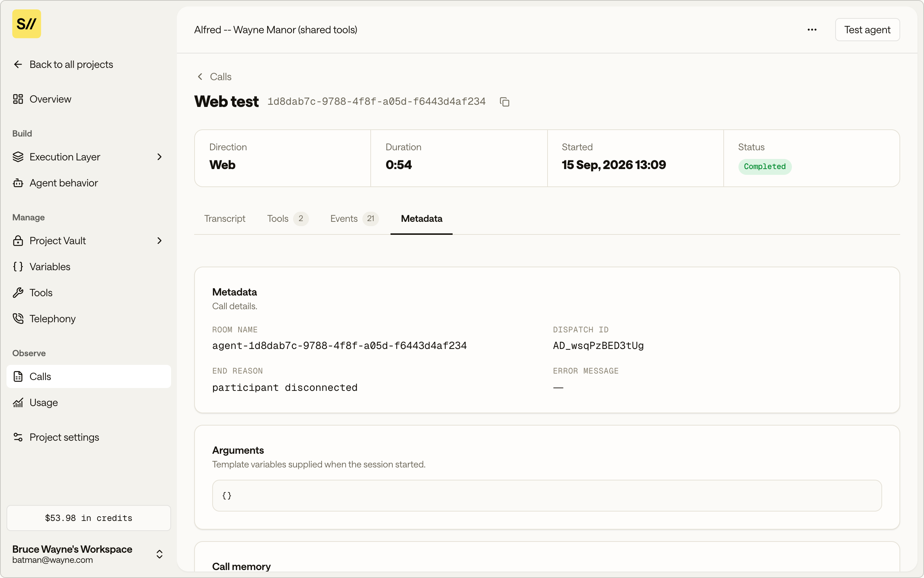Click the Events count badge 21
Screen dimensions: 924x578
(370, 218)
